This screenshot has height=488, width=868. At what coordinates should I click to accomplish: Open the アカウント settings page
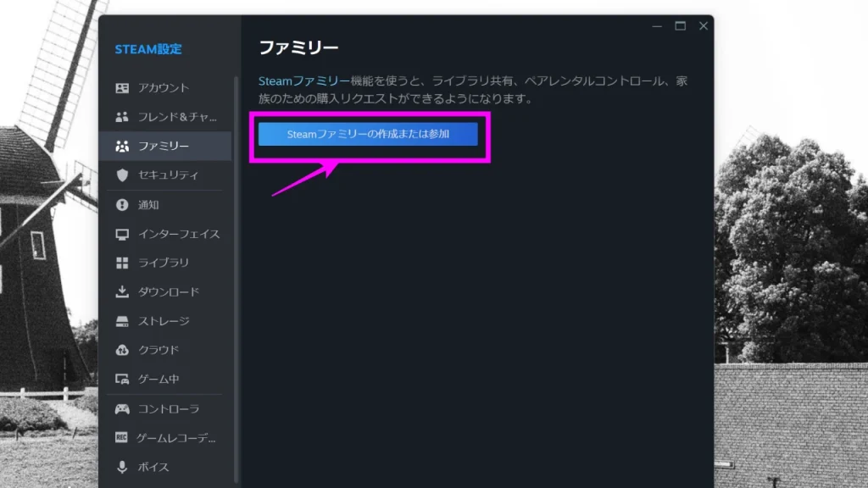tap(165, 88)
